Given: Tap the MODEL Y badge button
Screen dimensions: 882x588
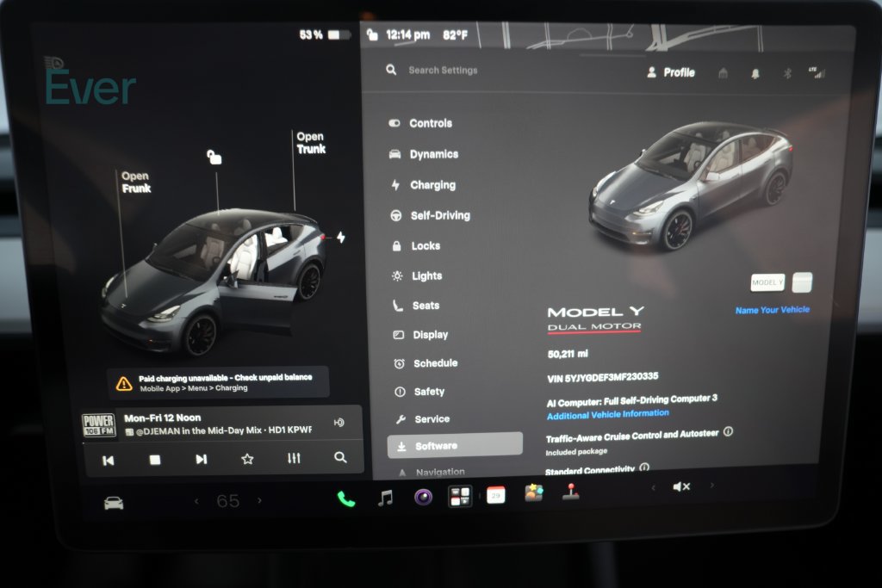Looking at the screenshot, I should [x=767, y=282].
